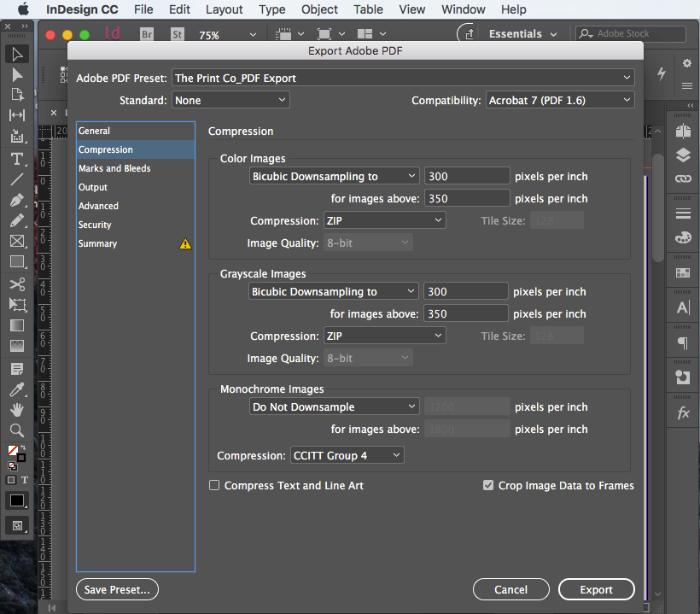Open Color Images downsampling method dropdown
The image size is (700, 614).
(334, 176)
